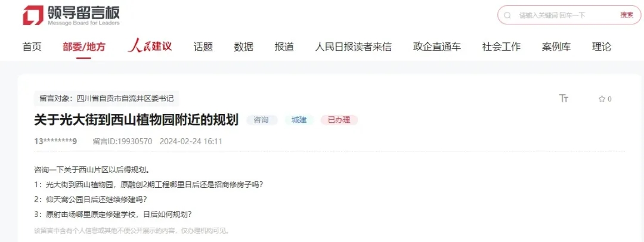Open the 首页 nav item
The height and width of the screenshot is (242, 644).
[x=32, y=47]
